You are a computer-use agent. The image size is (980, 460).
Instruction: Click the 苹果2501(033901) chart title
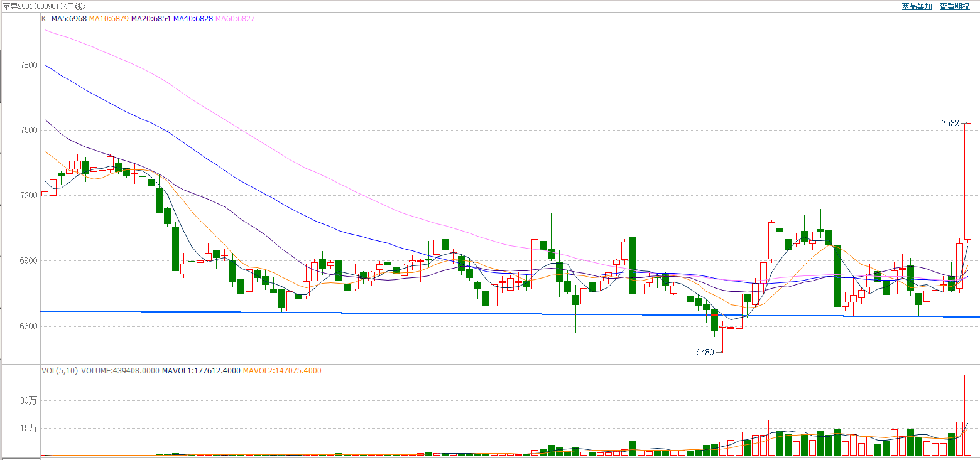click(31, 6)
